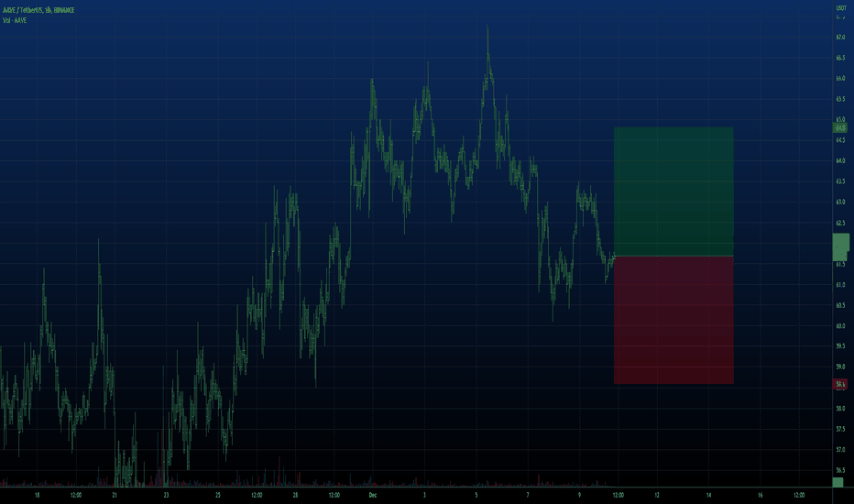
Task: Click the 7 date label on the time axis
Action: 528,495
